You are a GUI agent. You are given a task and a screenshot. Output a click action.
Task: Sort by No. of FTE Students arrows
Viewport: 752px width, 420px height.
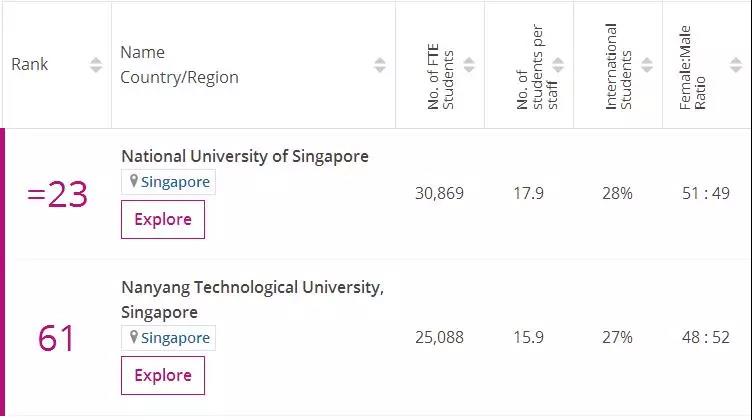click(x=469, y=65)
